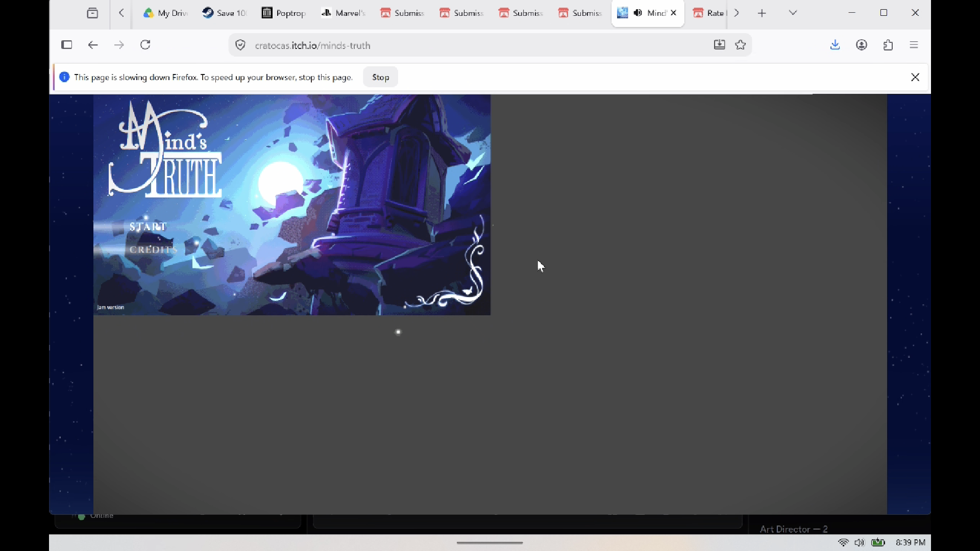Open the Firefox account menu

point(862,45)
